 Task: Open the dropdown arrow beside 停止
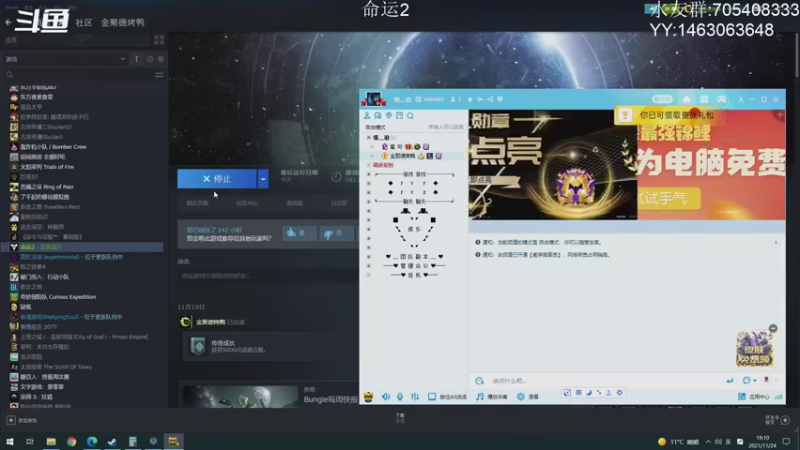(x=263, y=179)
